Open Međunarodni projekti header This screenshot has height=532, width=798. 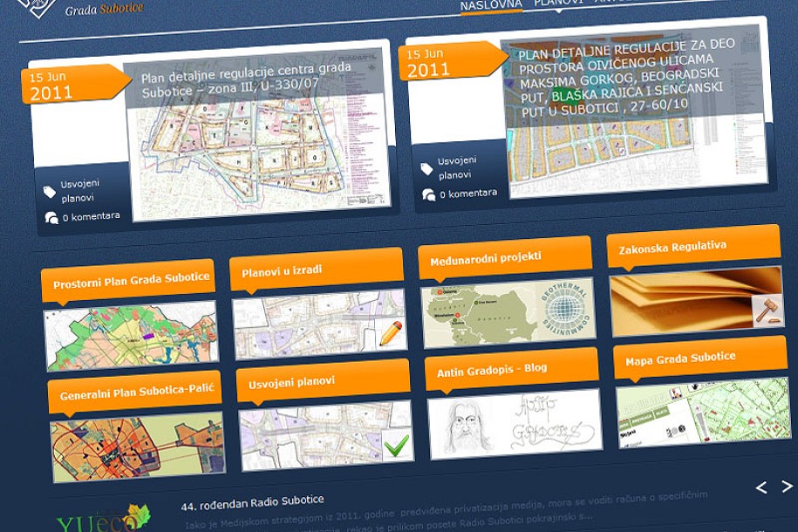tap(505, 259)
